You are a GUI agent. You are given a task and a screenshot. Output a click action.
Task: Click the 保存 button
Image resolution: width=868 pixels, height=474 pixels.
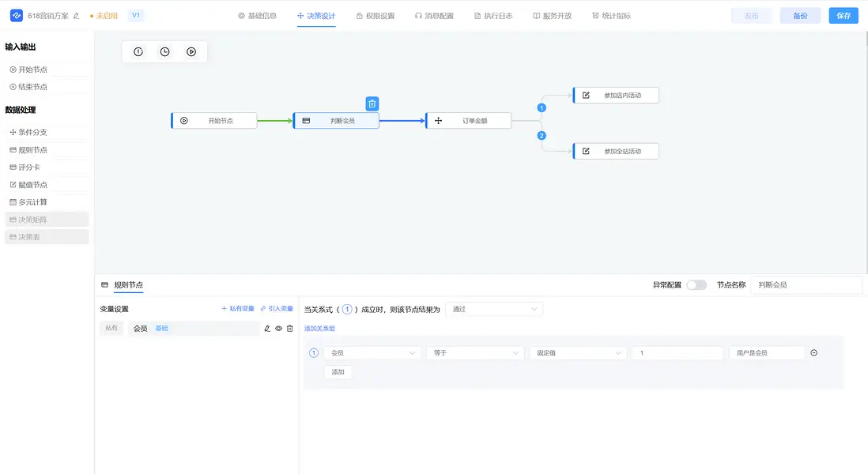pyautogui.click(x=843, y=16)
